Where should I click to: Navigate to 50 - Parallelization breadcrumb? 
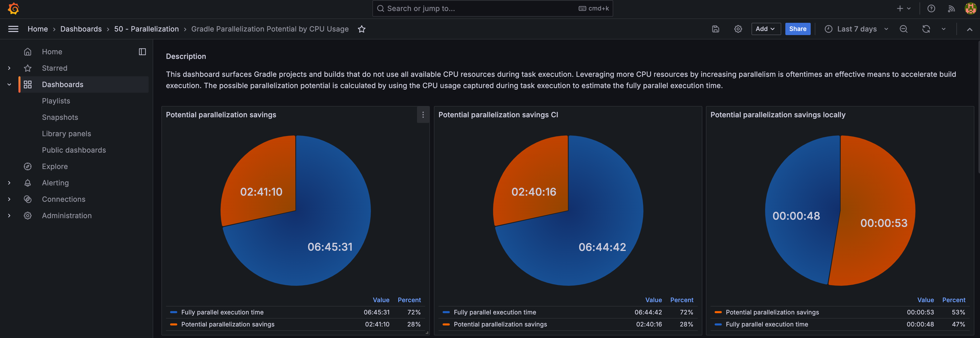tap(147, 29)
